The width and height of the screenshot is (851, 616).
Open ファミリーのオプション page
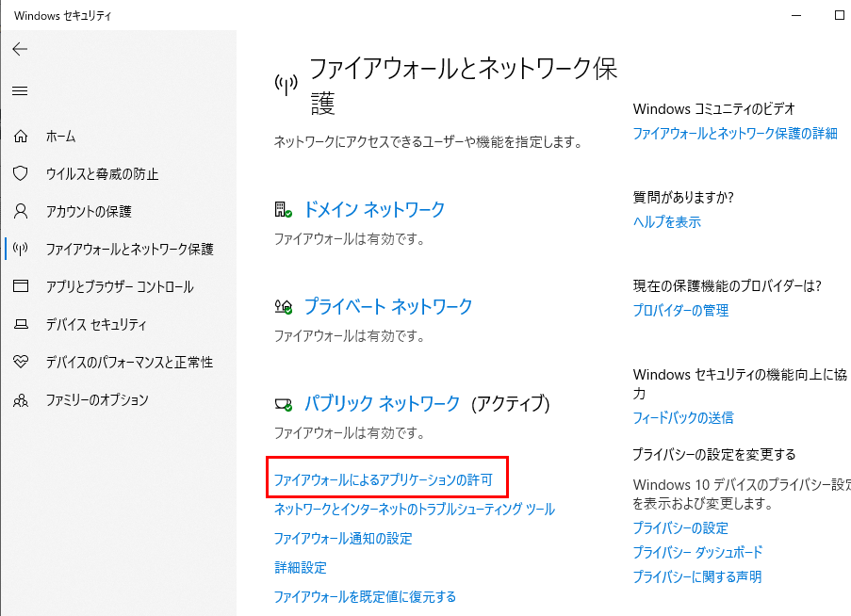click(x=97, y=399)
